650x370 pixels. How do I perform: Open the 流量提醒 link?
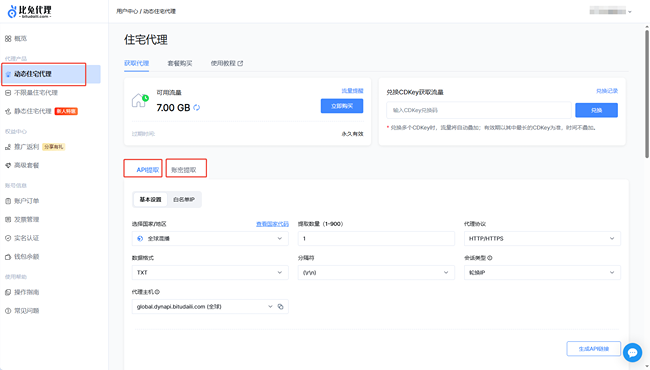tap(352, 91)
